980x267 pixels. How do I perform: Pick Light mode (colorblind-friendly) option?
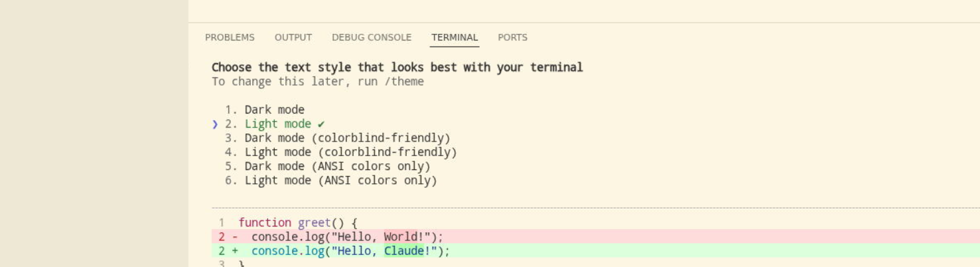coord(350,152)
